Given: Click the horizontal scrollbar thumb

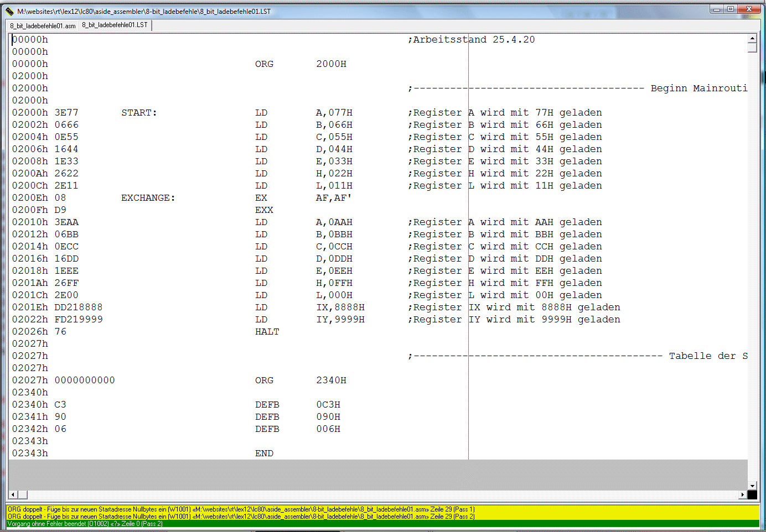Looking at the screenshot, I should [x=23, y=495].
